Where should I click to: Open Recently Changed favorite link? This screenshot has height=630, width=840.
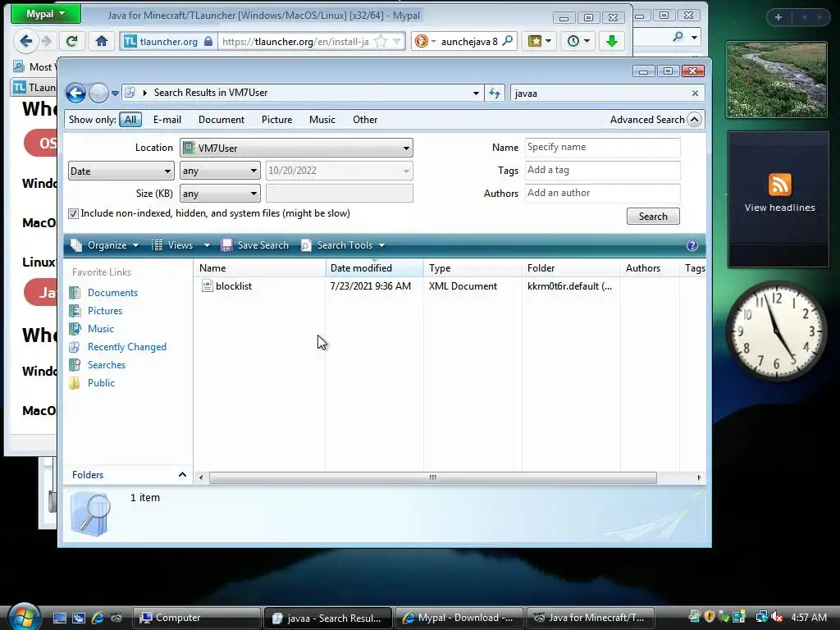pyautogui.click(x=127, y=347)
